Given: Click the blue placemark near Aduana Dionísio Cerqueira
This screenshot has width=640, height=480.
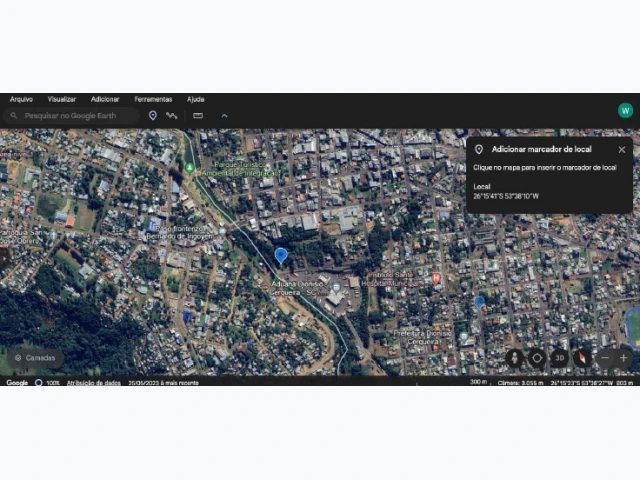Looking at the screenshot, I should tap(281, 255).
